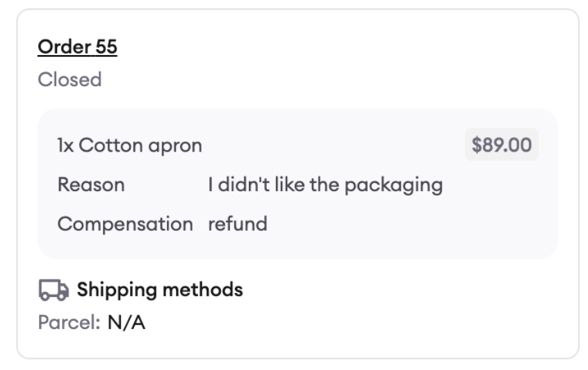Click the word Order in title
Screen dimensions: 588x370
coord(64,47)
